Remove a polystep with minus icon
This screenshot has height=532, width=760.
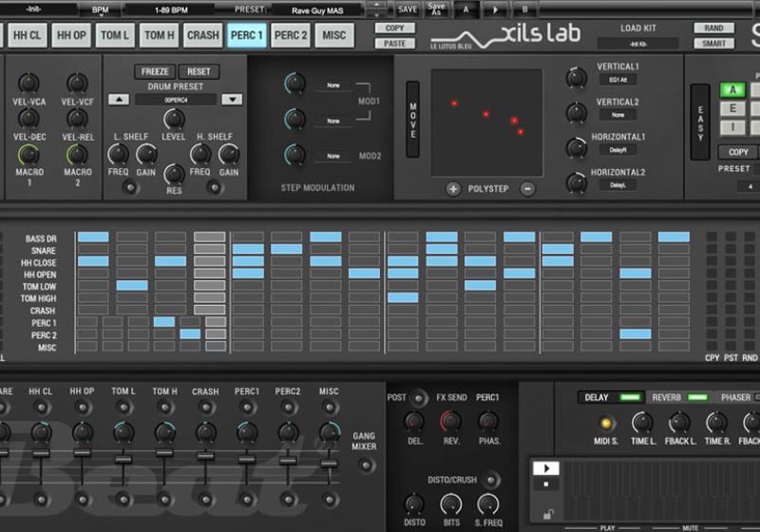point(528,189)
